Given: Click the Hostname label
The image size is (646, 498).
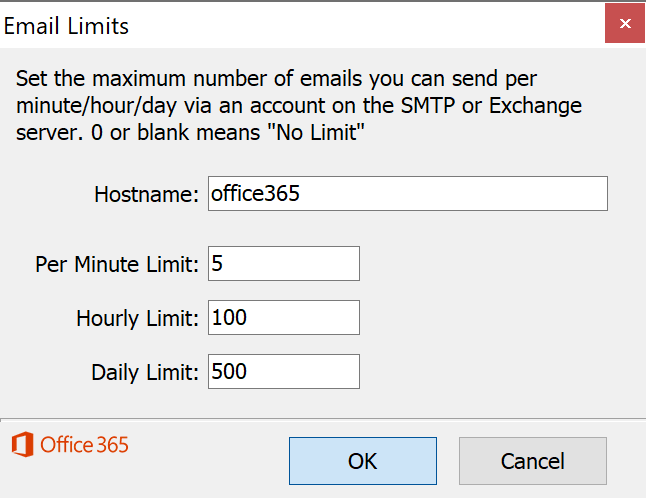Looking at the screenshot, I should click(x=147, y=194).
